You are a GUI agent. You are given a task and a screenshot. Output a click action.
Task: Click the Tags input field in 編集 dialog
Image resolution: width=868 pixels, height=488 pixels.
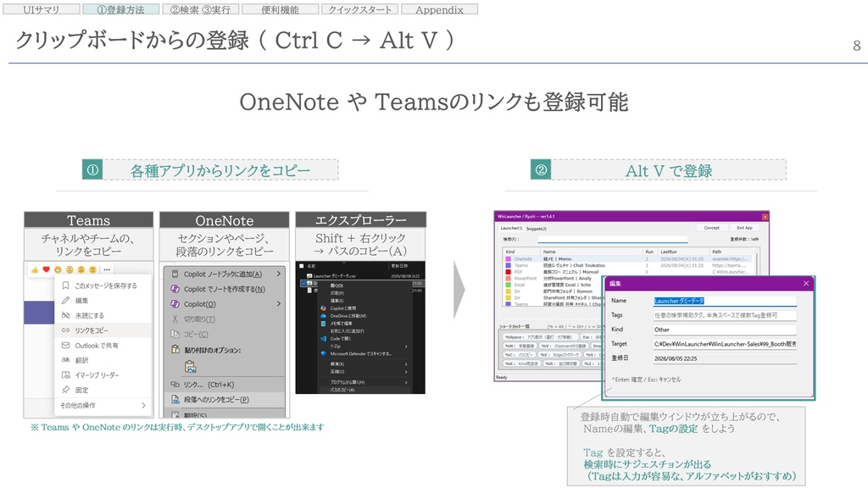point(725,315)
